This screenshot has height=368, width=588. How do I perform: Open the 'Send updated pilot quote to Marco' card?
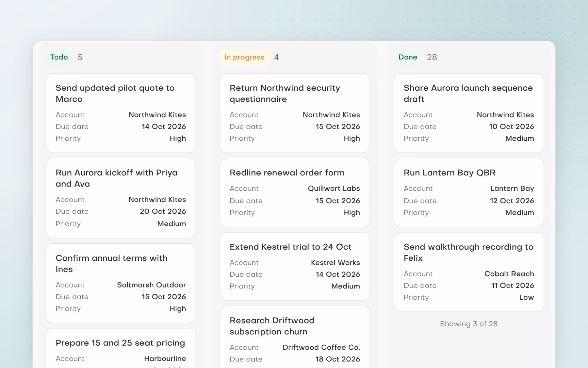click(x=121, y=113)
